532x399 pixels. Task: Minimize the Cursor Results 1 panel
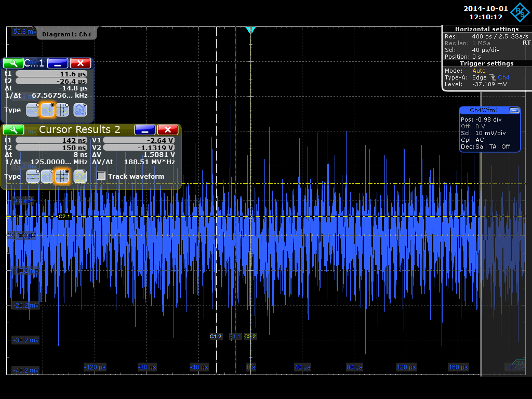coord(58,63)
